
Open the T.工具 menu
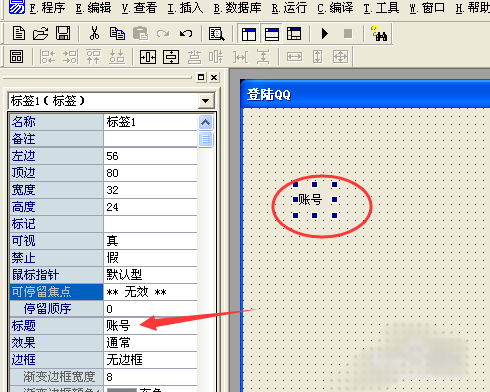pos(381,8)
